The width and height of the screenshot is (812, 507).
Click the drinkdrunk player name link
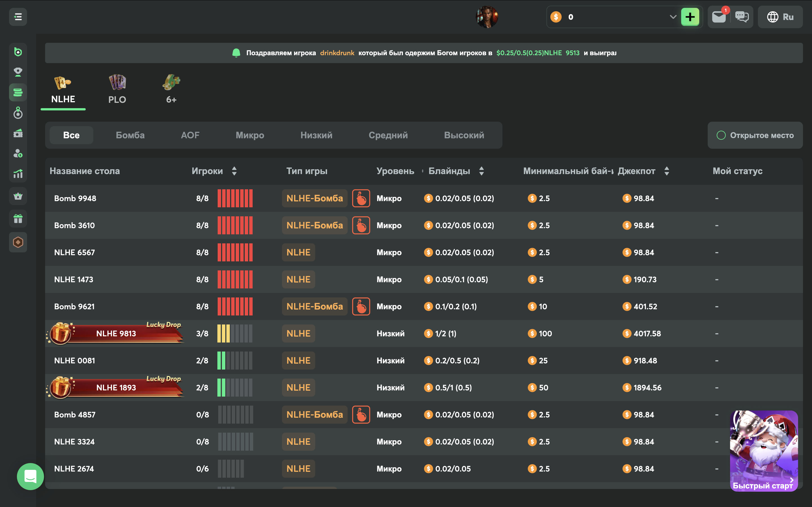337,53
